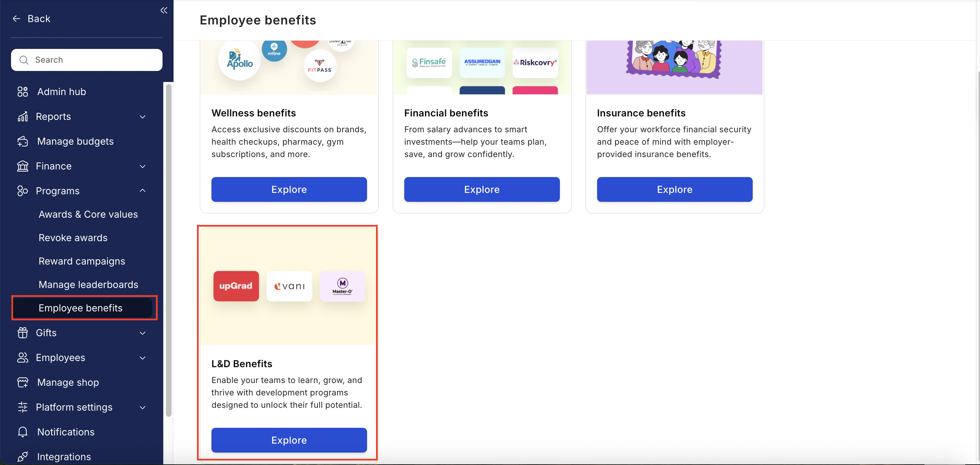Click Explore under L&D Benefits
This screenshot has height=465, width=980.
(289, 440)
